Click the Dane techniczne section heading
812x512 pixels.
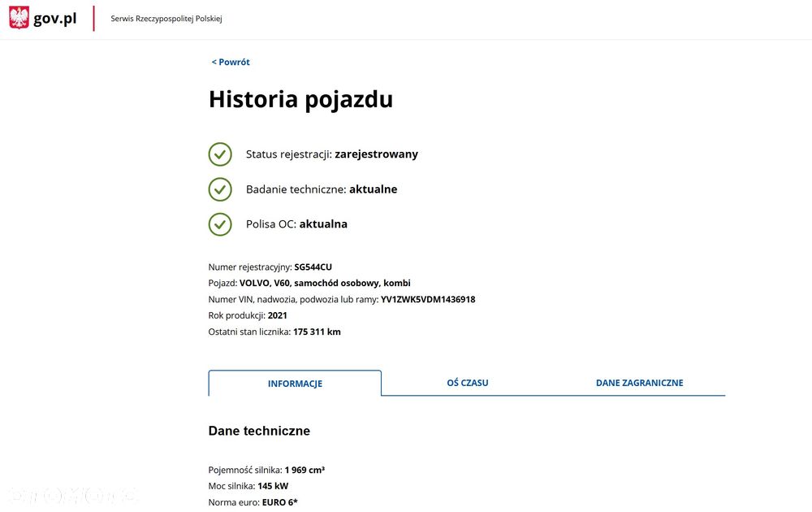tap(259, 431)
